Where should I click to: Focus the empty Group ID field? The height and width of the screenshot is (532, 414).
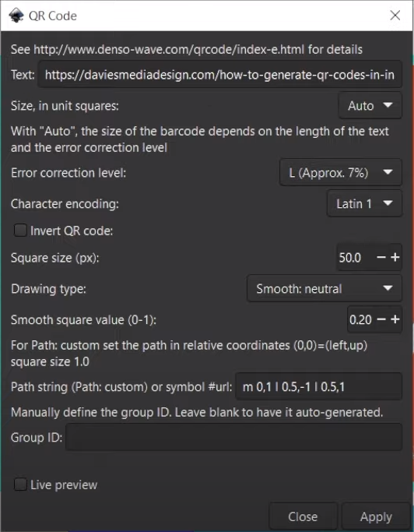click(x=234, y=437)
